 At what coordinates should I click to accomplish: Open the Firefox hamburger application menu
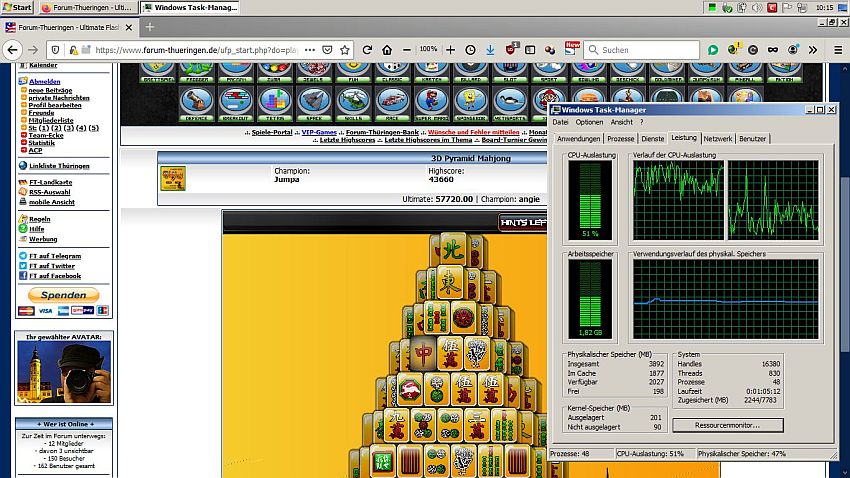pos(837,49)
